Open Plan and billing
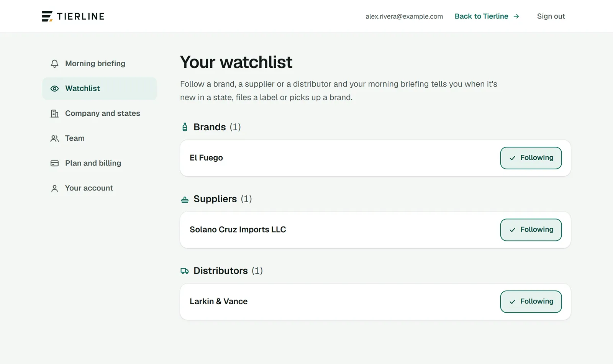 (100, 163)
